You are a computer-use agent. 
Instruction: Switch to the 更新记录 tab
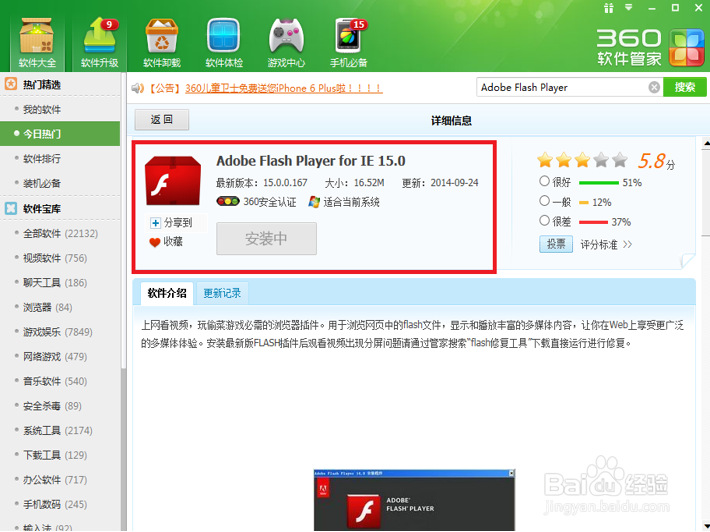pyautogui.click(x=222, y=293)
